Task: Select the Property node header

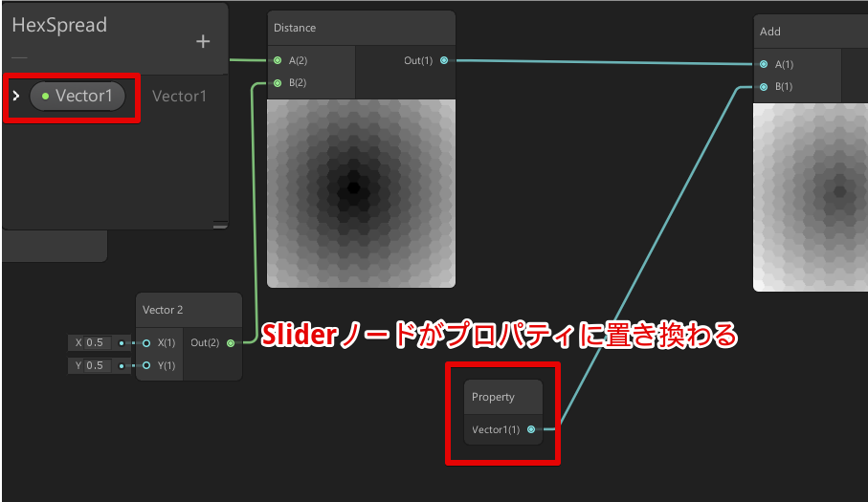Action: pos(502,397)
